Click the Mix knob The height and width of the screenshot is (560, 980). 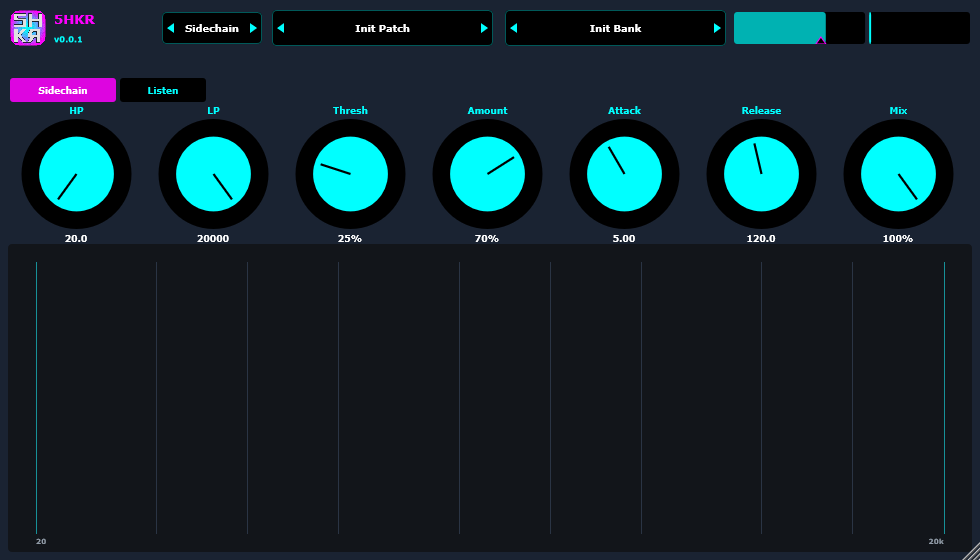click(x=898, y=174)
